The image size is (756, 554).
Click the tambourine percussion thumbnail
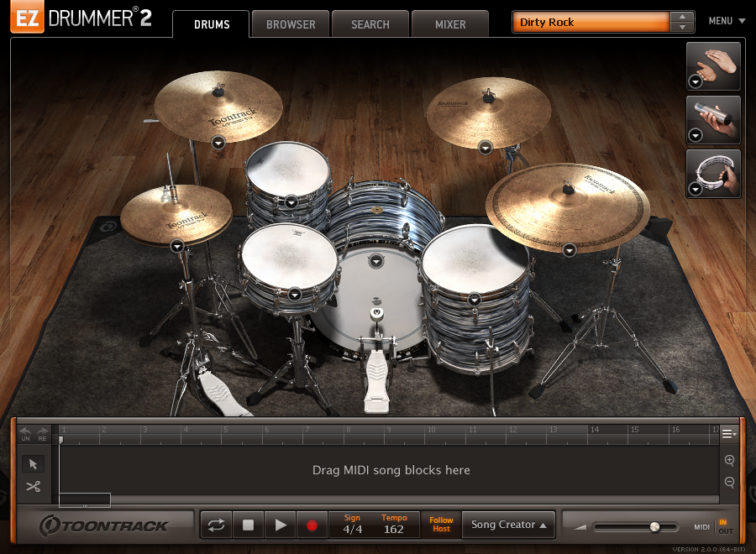[713, 174]
